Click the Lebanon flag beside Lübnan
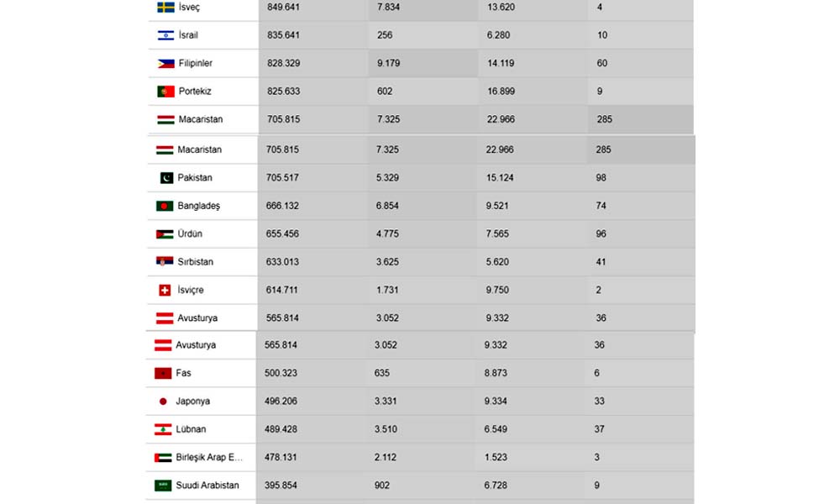Screen dimensions: 840x504 (163, 430)
